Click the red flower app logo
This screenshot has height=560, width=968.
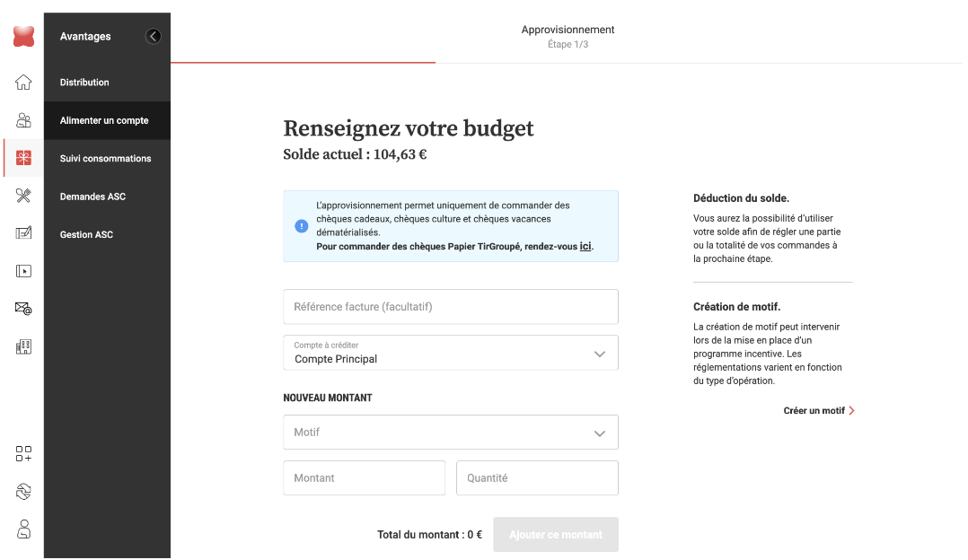pos(23,37)
